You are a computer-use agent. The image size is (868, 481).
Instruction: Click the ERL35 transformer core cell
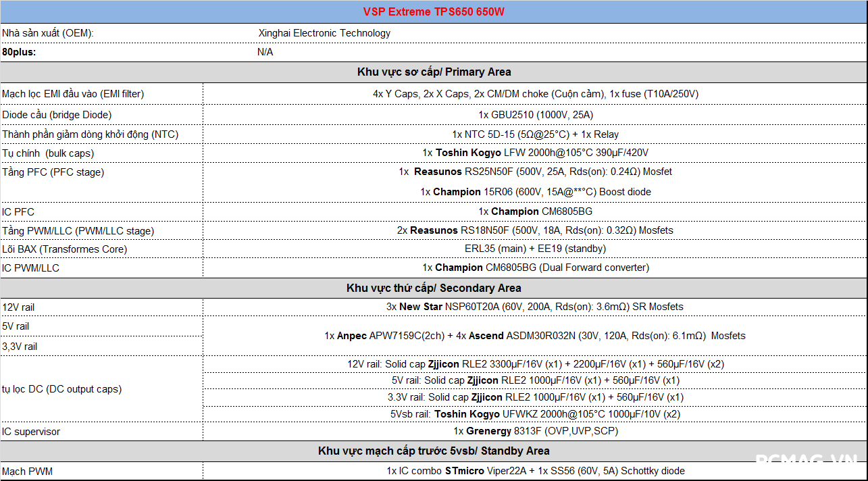[535, 249]
